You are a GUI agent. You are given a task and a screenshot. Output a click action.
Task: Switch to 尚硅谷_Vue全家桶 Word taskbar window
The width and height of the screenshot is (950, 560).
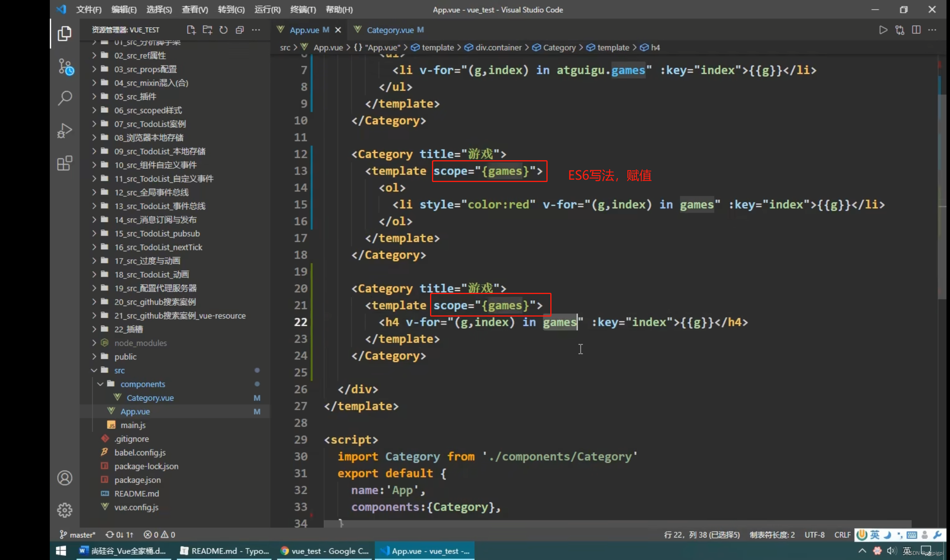coord(123,551)
